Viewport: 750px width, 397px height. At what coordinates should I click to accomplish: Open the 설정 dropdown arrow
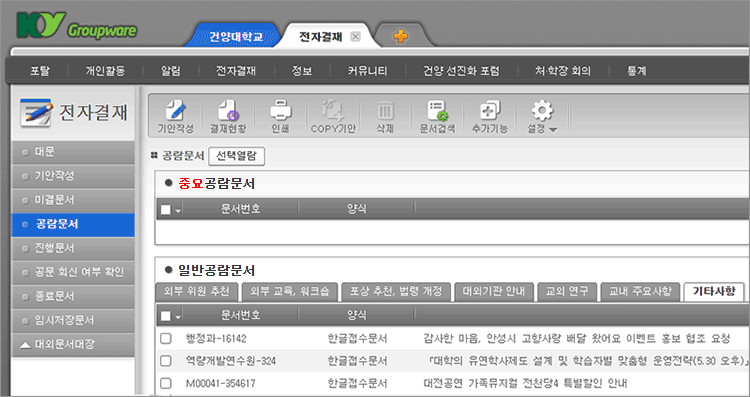coord(553,130)
